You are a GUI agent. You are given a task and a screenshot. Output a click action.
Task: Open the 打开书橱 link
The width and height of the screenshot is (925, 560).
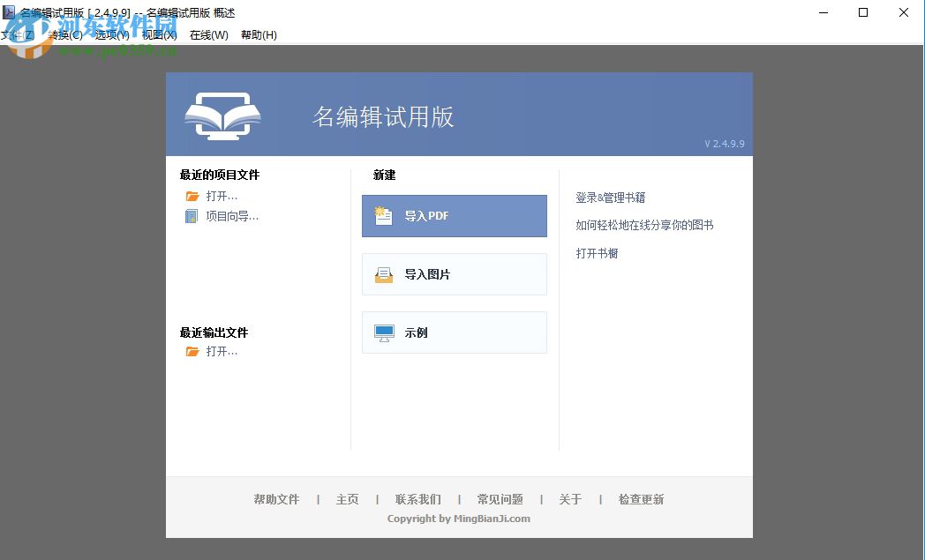click(x=598, y=253)
